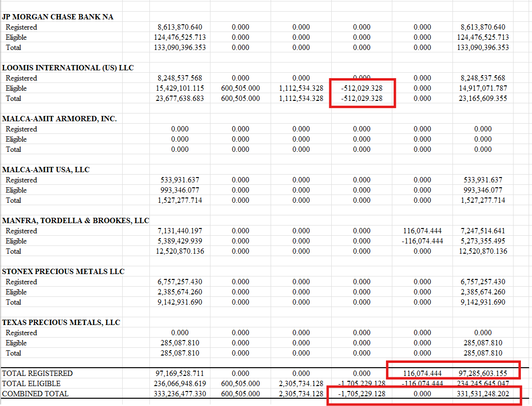
Task: Click Manfra Total opening value 12,520,870.136
Action: coord(180,251)
